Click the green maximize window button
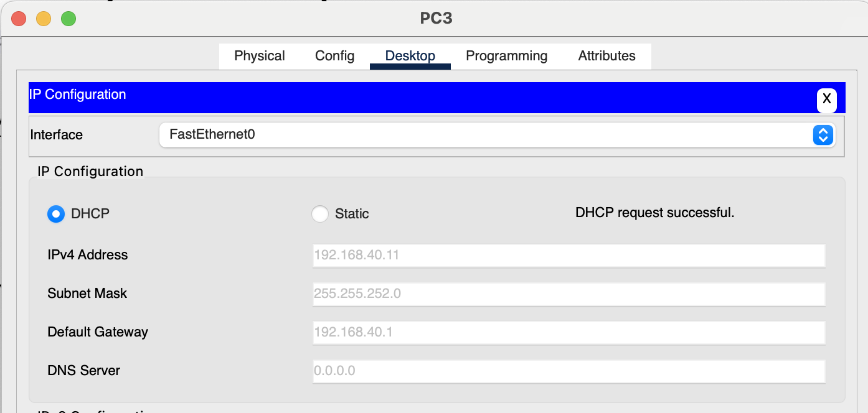Viewport: 868px width, 413px height. click(x=68, y=19)
